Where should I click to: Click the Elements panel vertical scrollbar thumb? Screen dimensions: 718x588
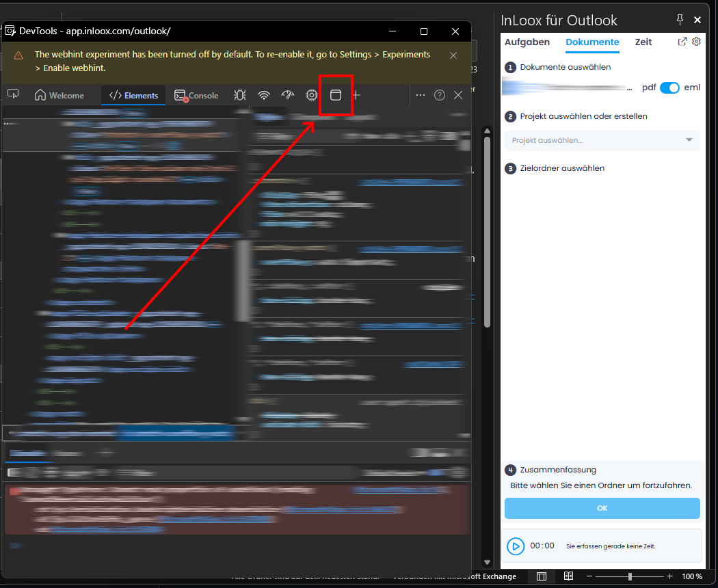(243, 281)
